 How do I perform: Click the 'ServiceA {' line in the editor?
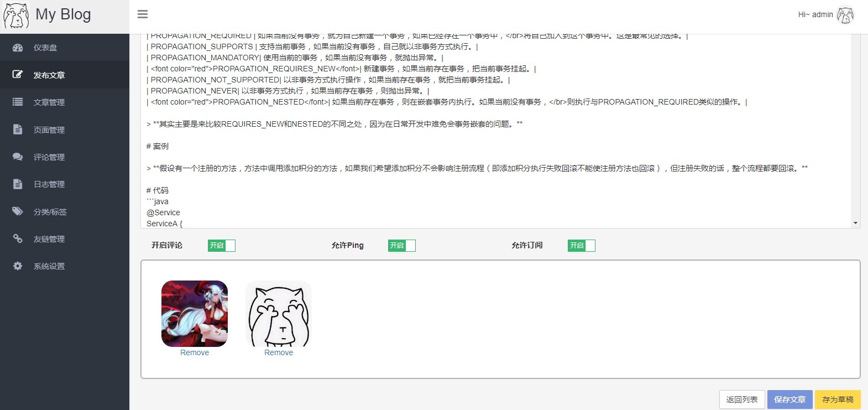[x=164, y=224]
